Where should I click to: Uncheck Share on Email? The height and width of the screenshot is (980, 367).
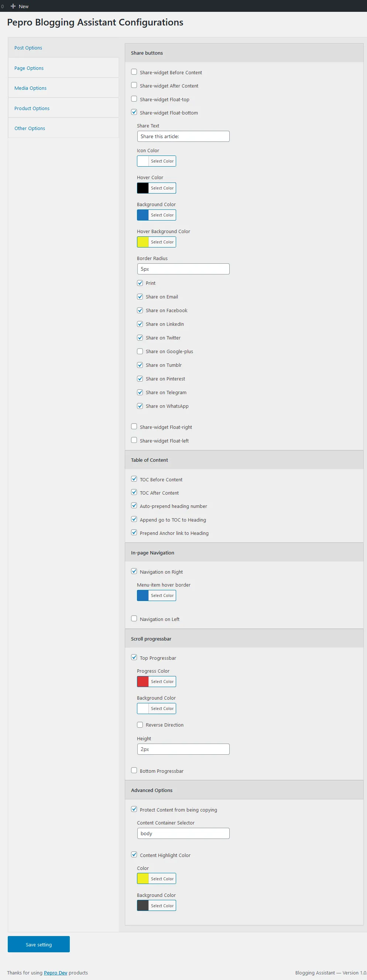[140, 297]
